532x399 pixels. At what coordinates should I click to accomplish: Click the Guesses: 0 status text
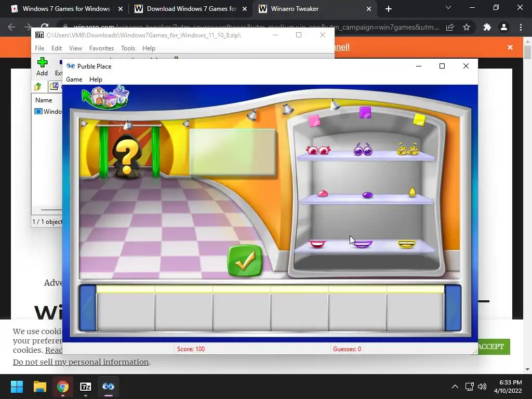(x=347, y=349)
